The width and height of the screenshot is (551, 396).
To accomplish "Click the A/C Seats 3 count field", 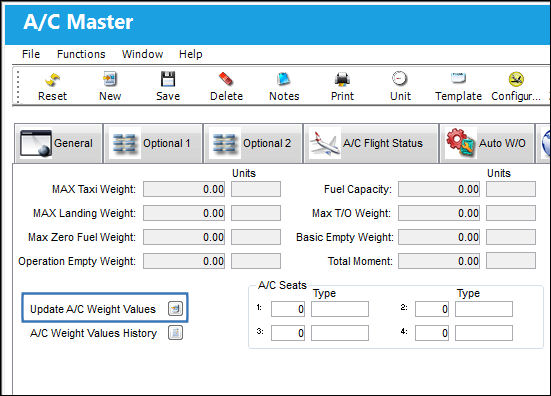I will [288, 333].
